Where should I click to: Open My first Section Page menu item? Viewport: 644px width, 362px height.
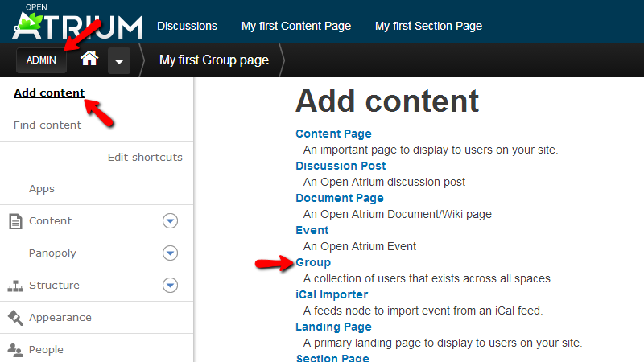pyautogui.click(x=428, y=26)
